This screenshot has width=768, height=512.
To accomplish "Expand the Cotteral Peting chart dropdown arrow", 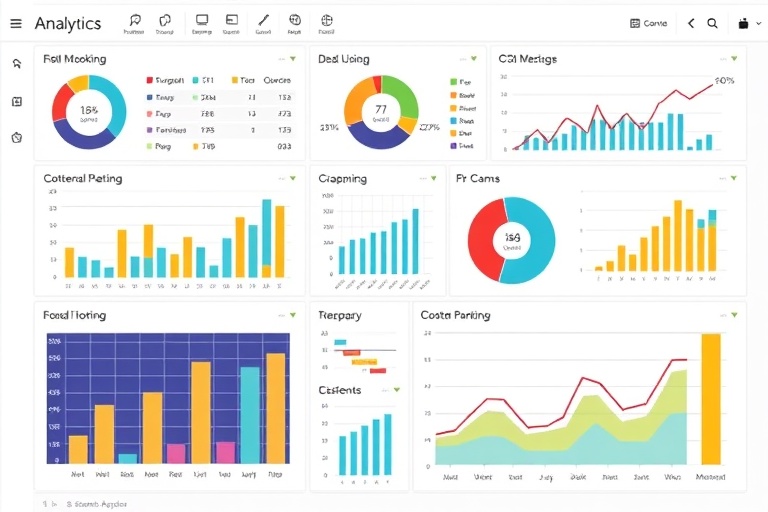I will click(293, 178).
